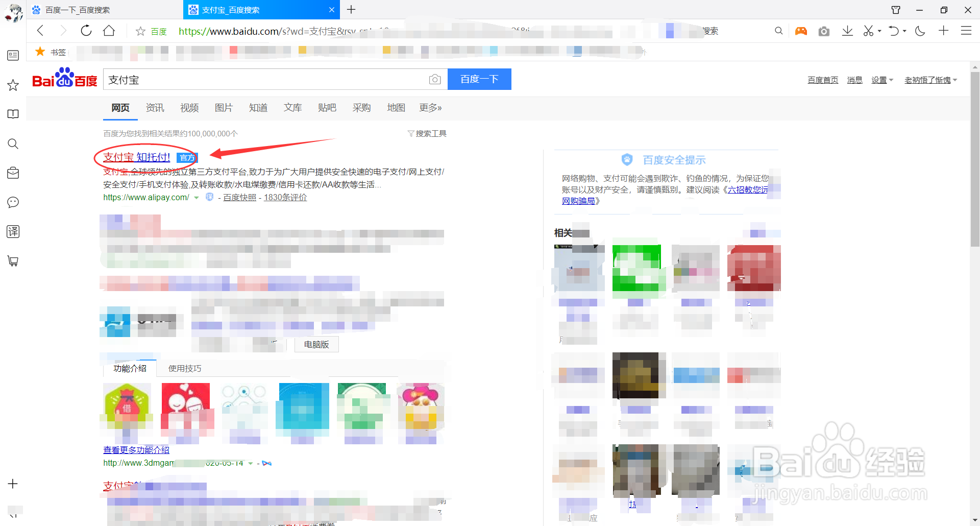
Task: Bookmark page with the address bar star
Action: (140, 32)
